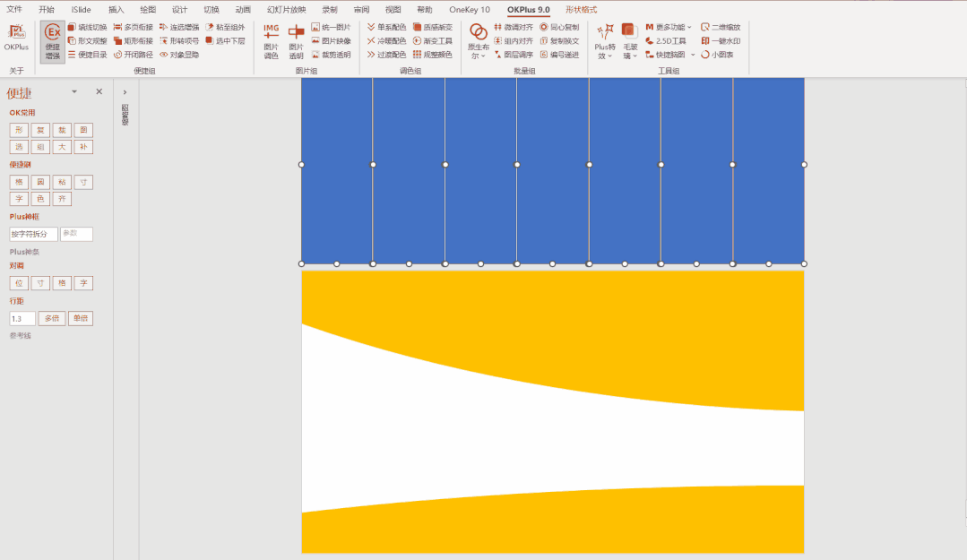The width and height of the screenshot is (967, 560).
Task: Close the 便捷 task pane
Action: 99,91
